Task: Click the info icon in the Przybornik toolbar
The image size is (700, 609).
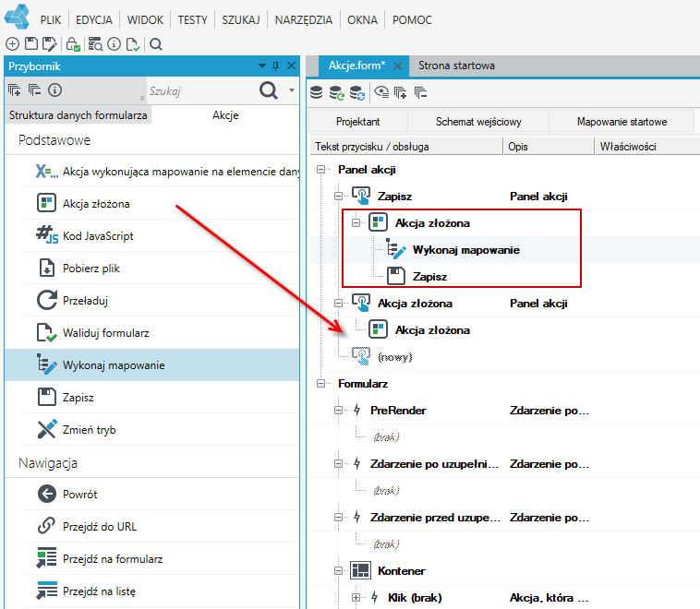Action: click(54, 90)
